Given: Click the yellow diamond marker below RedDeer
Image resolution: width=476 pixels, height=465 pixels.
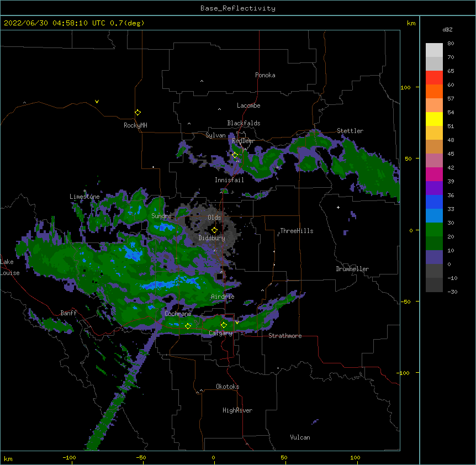Looking at the screenshot, I should point(235,155).
